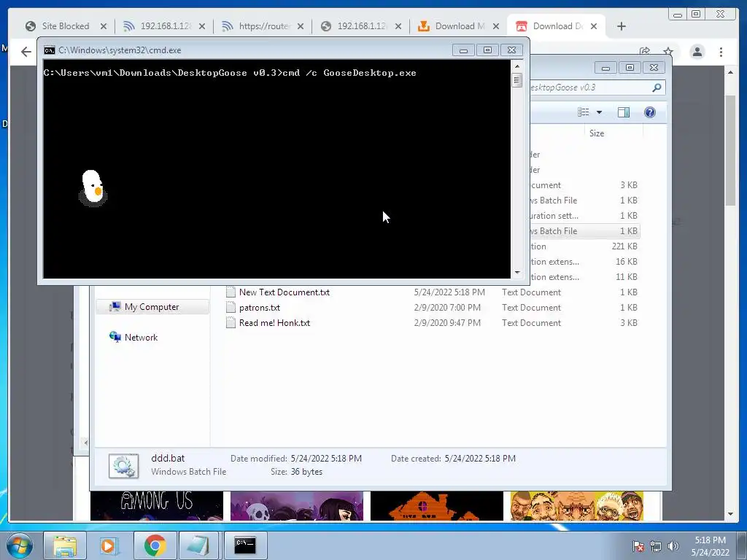Select the 3 KB document row near top
Image resolution: width=747 pixels, height=560 pixels.
pos(584,184)
